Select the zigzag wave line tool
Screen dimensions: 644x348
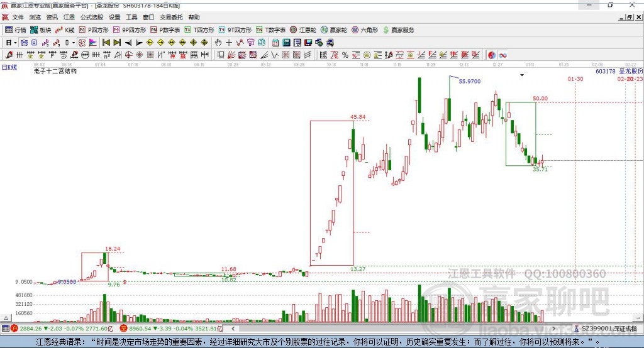275,55
